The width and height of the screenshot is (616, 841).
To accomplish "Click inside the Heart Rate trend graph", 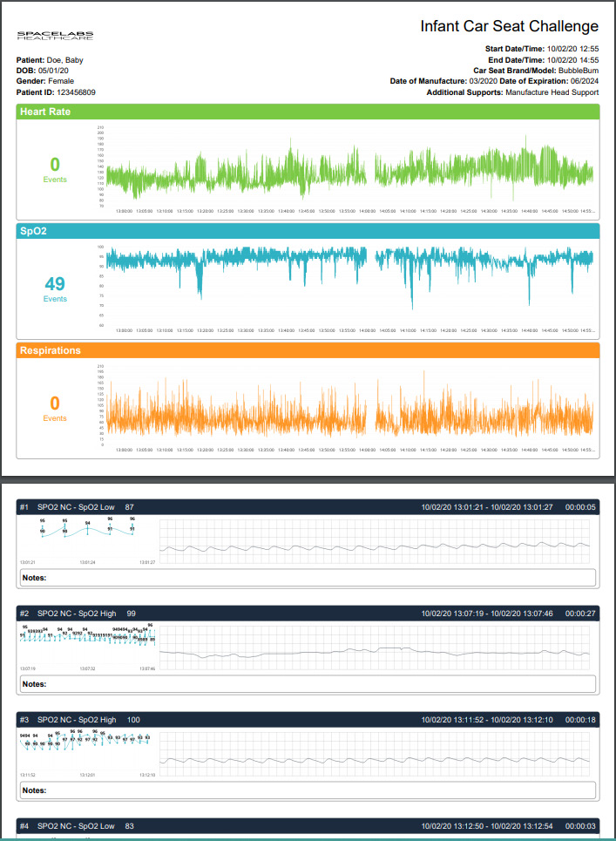I will [349, 167].
